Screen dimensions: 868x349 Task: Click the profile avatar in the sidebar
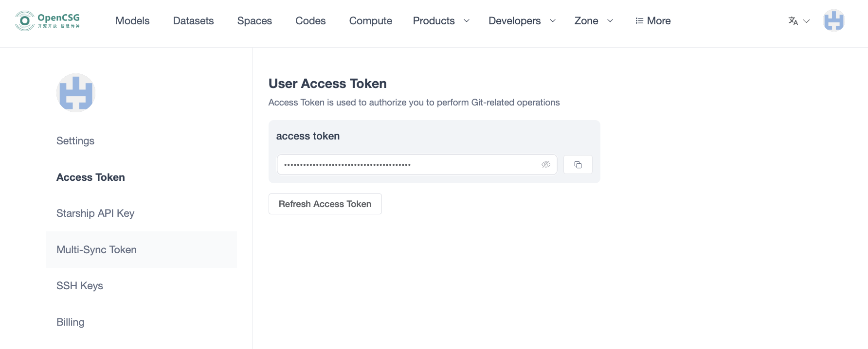click(75, 92)
